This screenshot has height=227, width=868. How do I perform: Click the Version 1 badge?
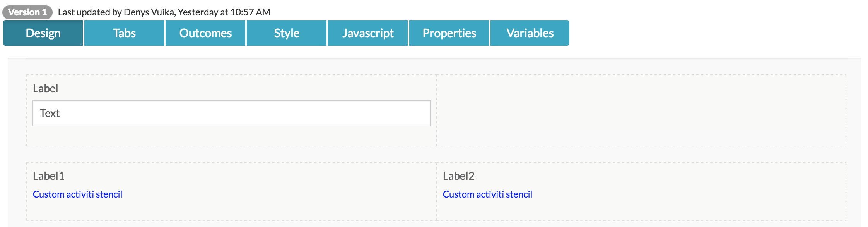(27, 12)
